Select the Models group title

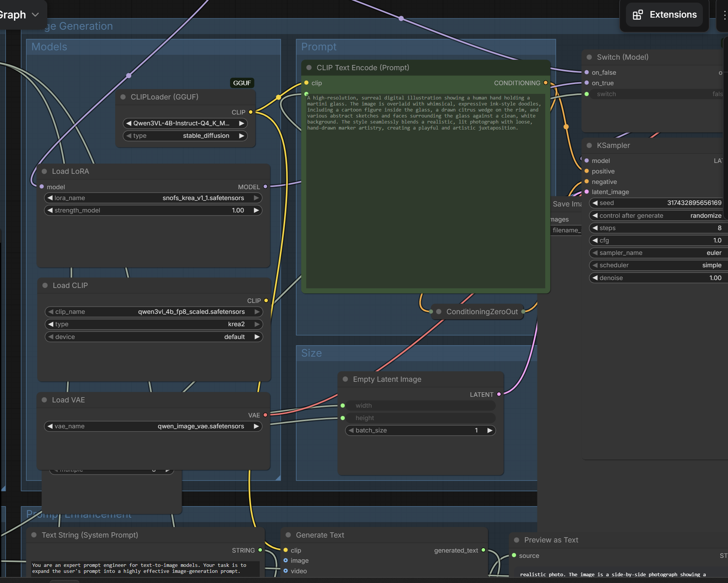click(49, 47)
